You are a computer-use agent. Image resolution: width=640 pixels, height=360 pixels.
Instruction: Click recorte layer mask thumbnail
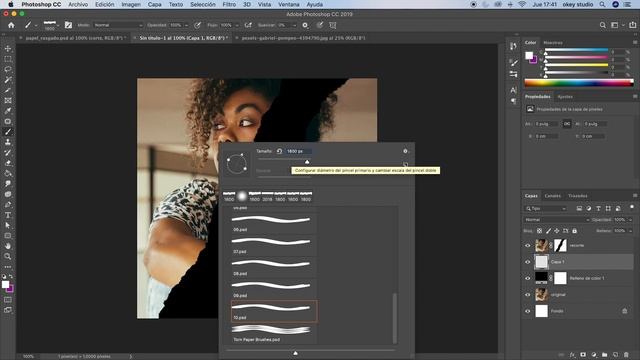click(560, 245)
